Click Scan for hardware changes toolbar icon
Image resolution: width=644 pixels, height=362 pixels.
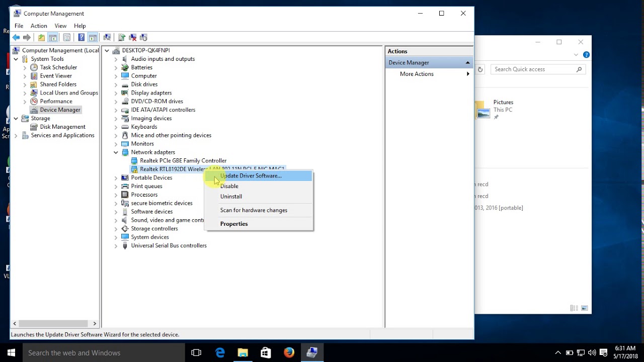pos(107,37)
